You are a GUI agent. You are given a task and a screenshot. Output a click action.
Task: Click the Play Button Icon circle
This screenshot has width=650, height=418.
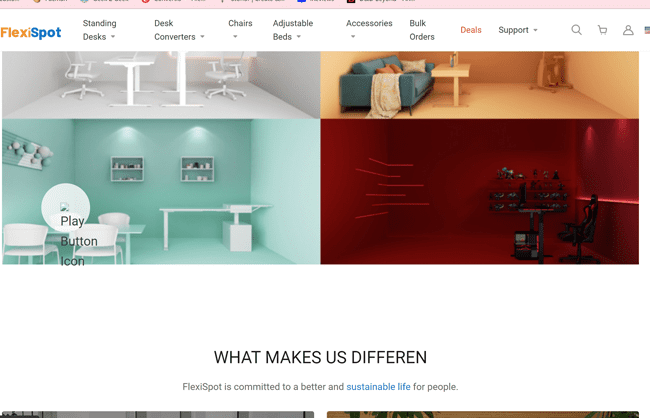pyautogui.click(x=65, y=207)
